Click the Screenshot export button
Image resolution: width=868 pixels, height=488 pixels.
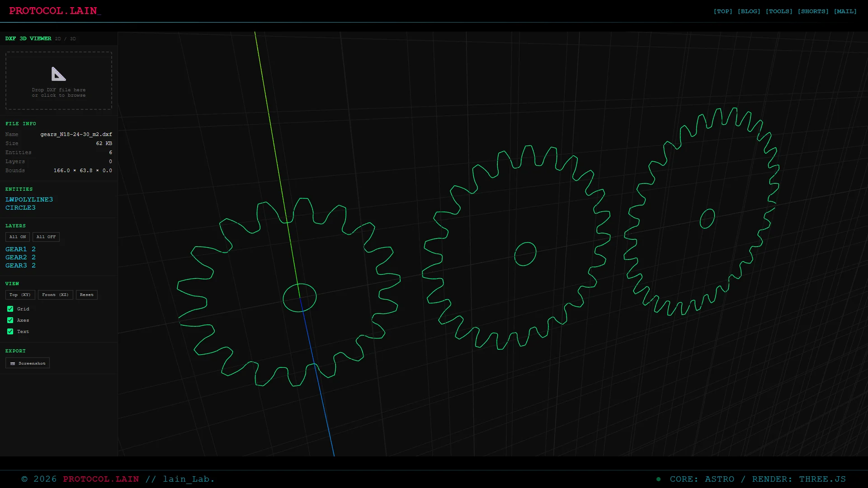pyautogui.click(x=28, y=363)
